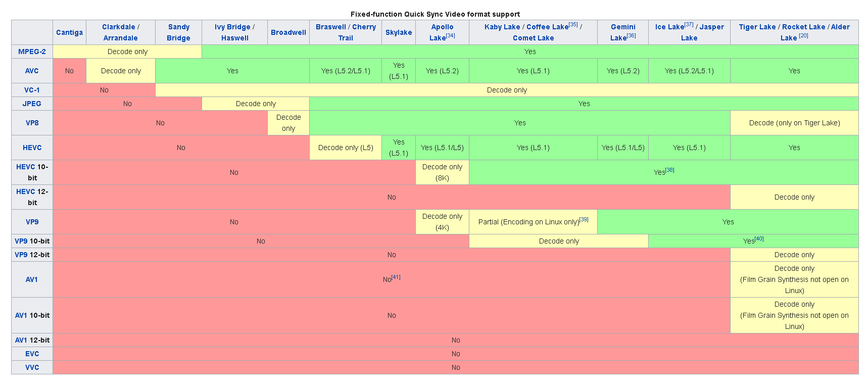Open the VP8 format link
The image size is (868, 384).
32,123
